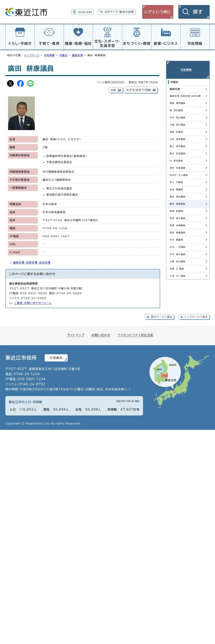This screenshot has width=215, height=644.
Task: Click the envelope icon by ご意見・お問い合わせフォーム
Action: [x=11, y=303]
